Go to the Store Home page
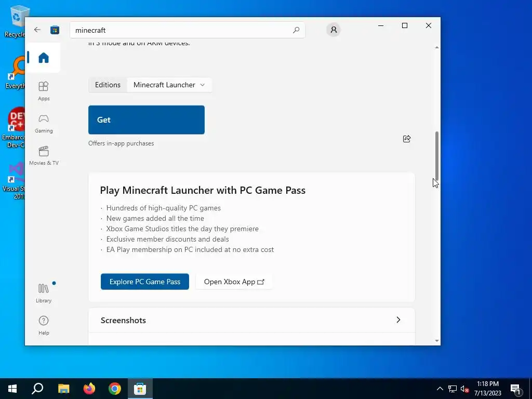532x399 pixels. [44, 58]
